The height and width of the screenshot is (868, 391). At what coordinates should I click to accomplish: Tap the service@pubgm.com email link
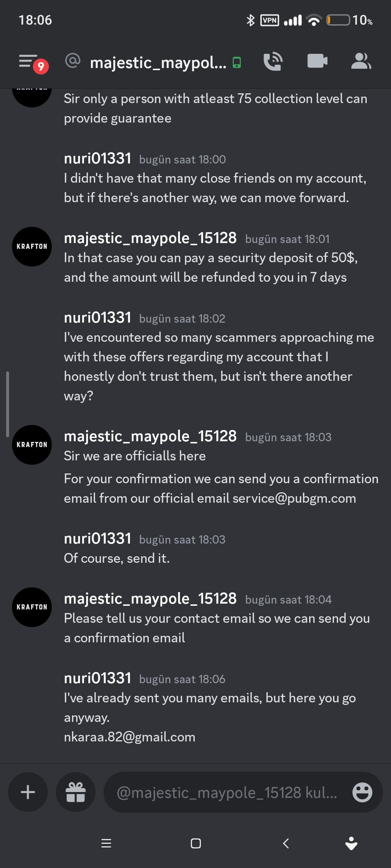click(x=294, y=498)
